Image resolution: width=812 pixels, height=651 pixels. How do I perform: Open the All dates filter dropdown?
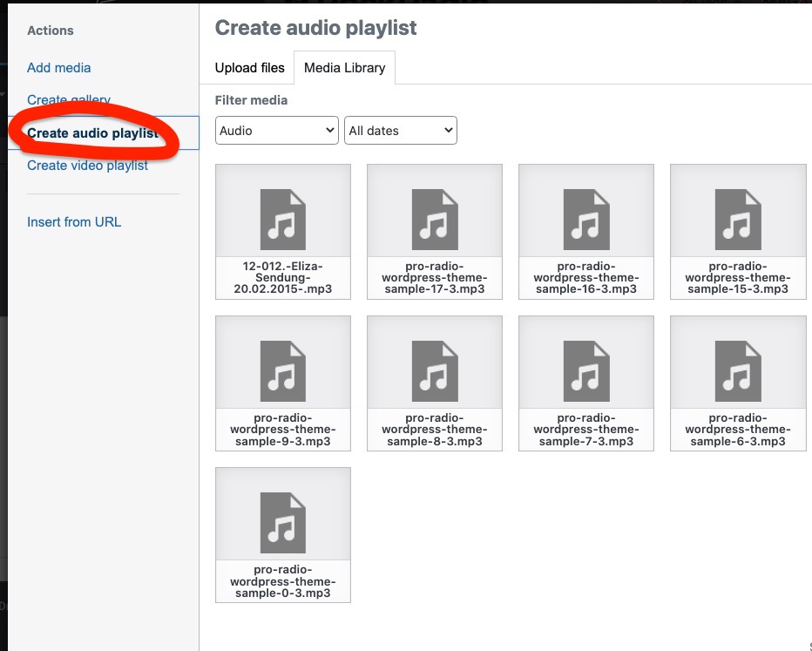[400, 131]
